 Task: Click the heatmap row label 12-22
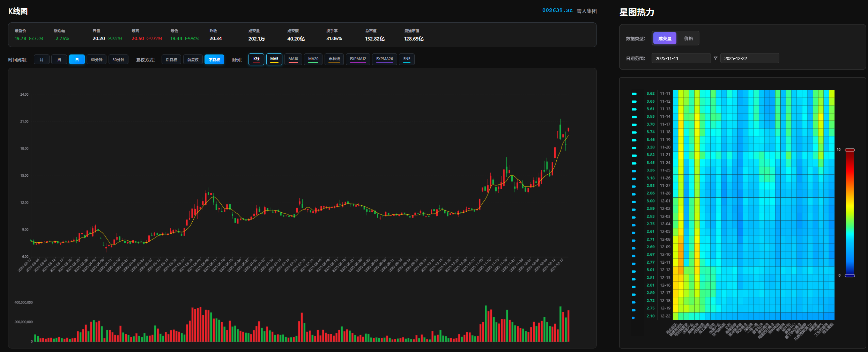click(x=665, y=316)
